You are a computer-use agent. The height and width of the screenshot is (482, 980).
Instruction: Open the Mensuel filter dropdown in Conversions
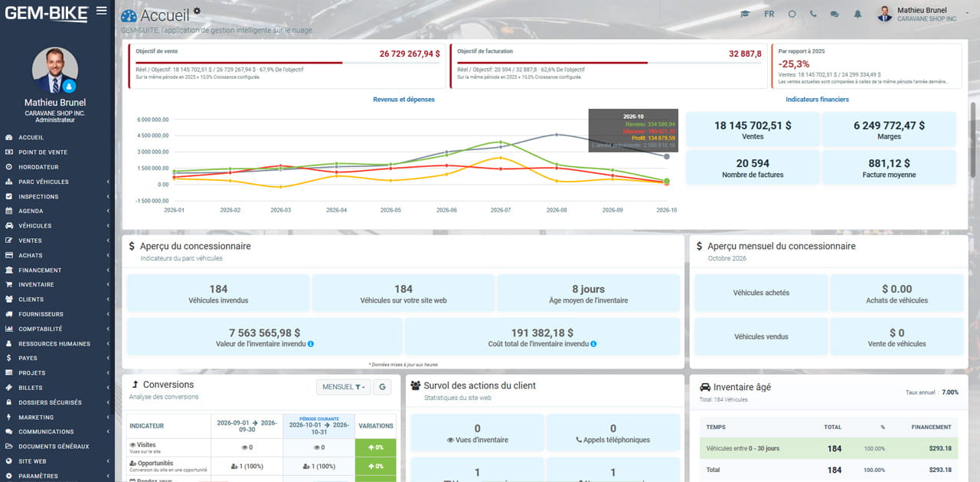[343, 387]
